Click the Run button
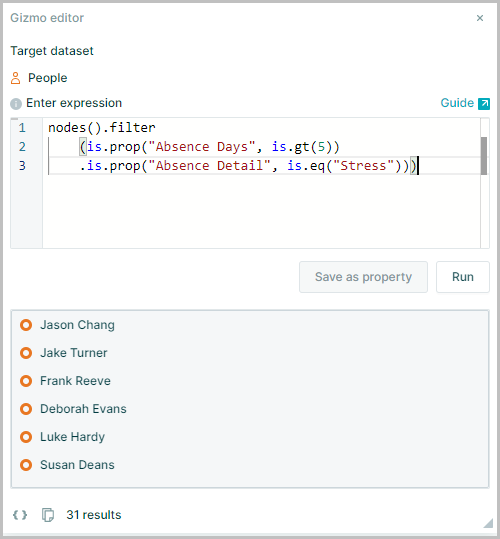500x539 pixels. click(x=463, y=277)
